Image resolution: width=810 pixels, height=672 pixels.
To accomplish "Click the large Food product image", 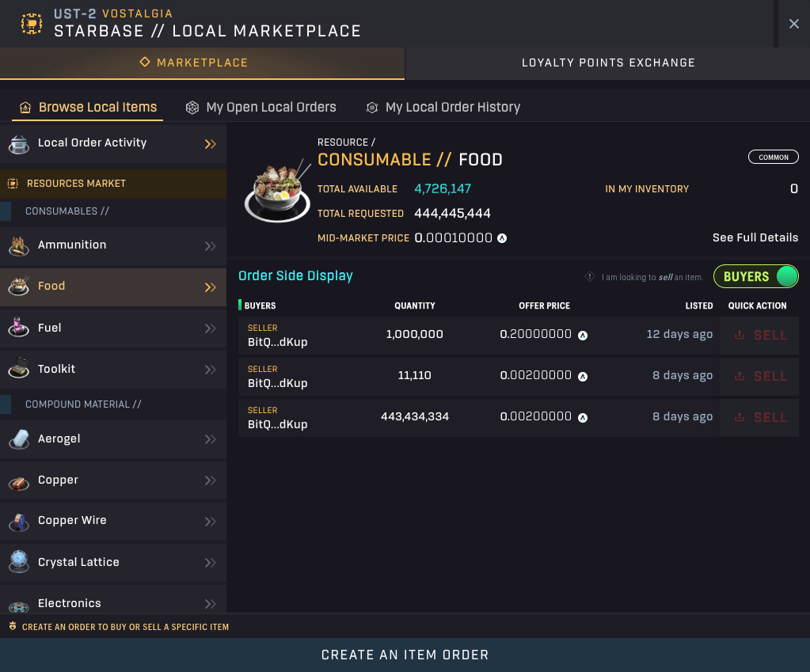I will coord(277,191).
